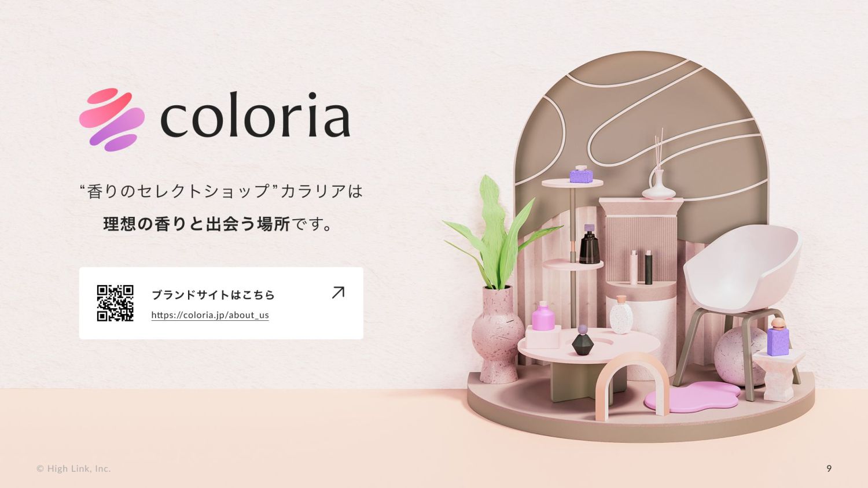The width and height of the screenshot is (868, 488).
Task: Click the diagonal arrow icon in card
Action: click(338, 293)
